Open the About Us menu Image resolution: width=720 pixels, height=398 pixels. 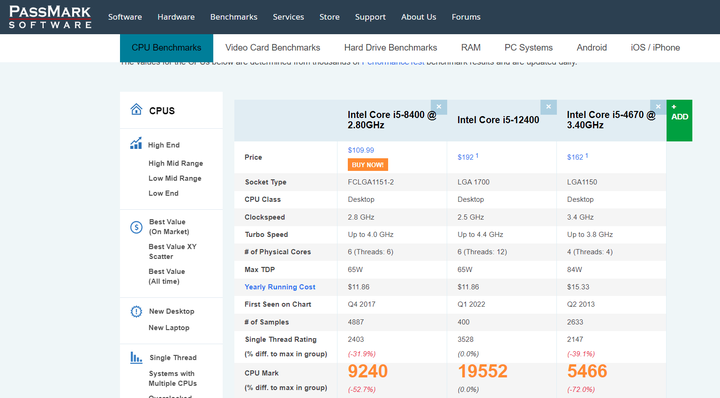pyautogui.click(x=418, y=17)
